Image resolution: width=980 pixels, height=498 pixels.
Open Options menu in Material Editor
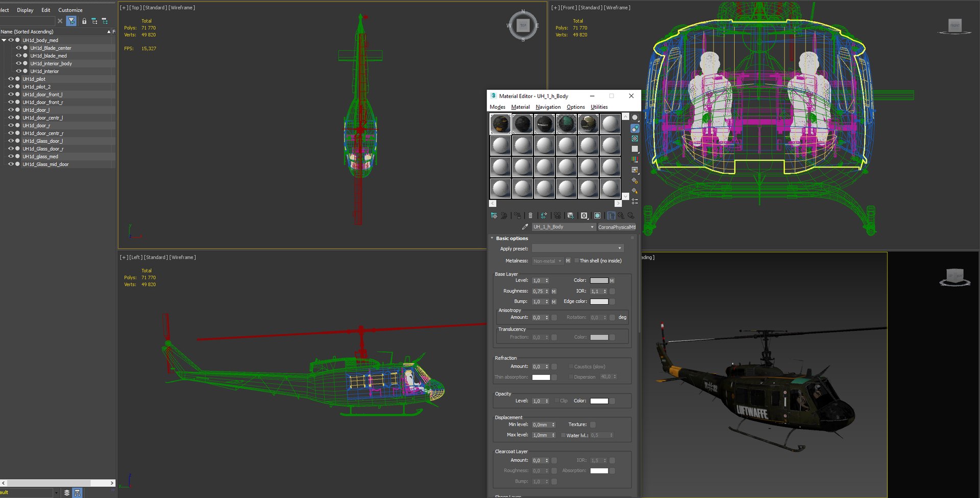[x=575, y=107]
